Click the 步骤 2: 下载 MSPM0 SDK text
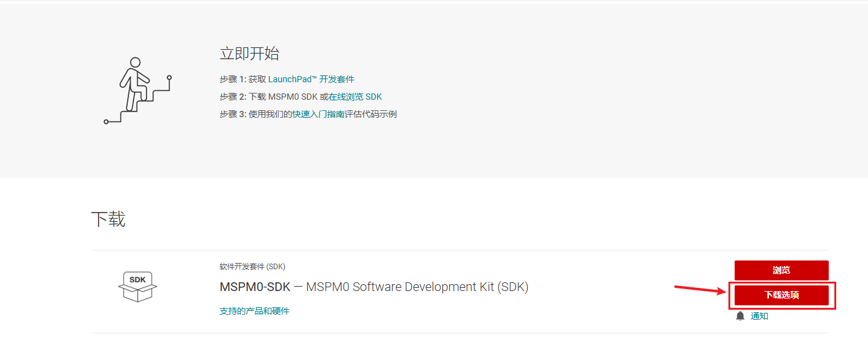The height and width of the screenshot is (339, 868). click(269, 97)
